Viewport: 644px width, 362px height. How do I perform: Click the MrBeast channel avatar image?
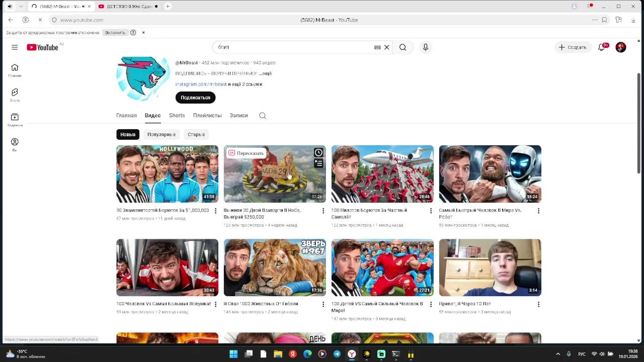[143, 79]
